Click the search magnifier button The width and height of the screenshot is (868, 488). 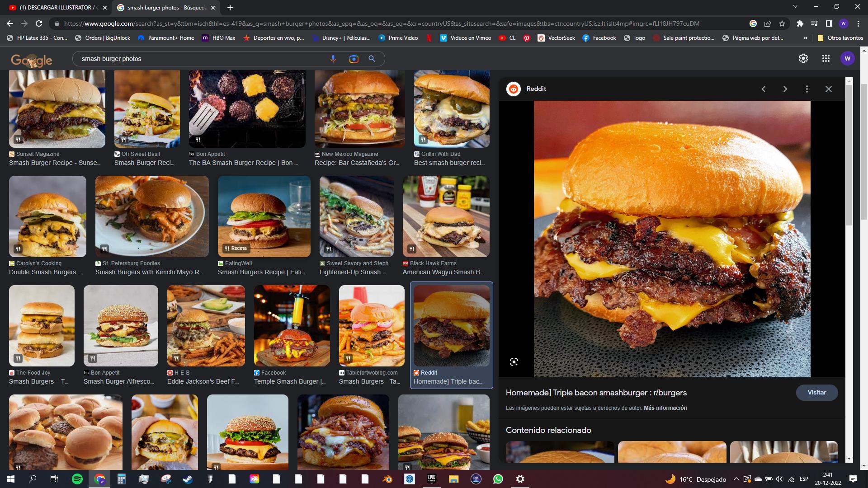372,59
